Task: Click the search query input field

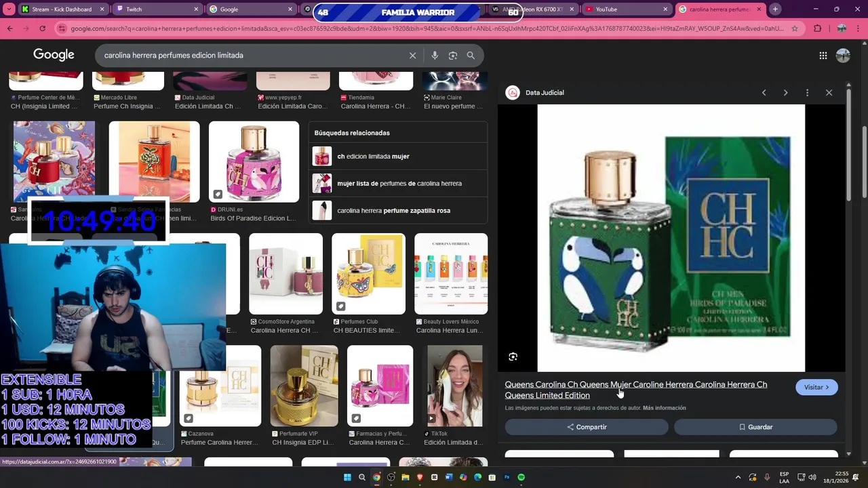Action: point(251,56)
